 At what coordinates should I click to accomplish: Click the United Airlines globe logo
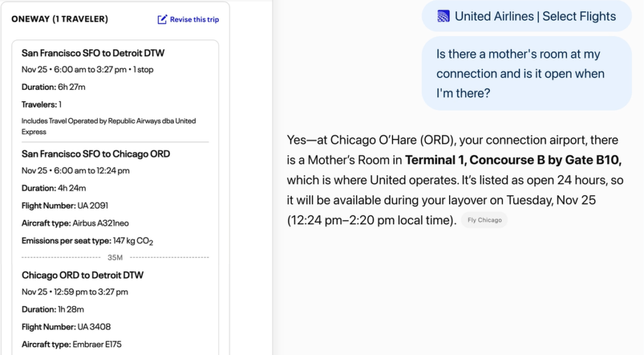(444, 16)
